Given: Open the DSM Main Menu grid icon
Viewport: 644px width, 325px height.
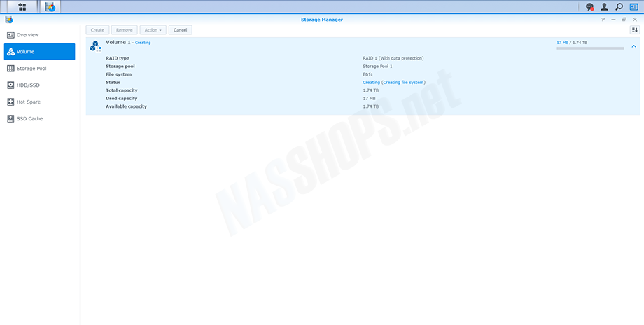Looking at the screenshot, I should coord(22,6).
